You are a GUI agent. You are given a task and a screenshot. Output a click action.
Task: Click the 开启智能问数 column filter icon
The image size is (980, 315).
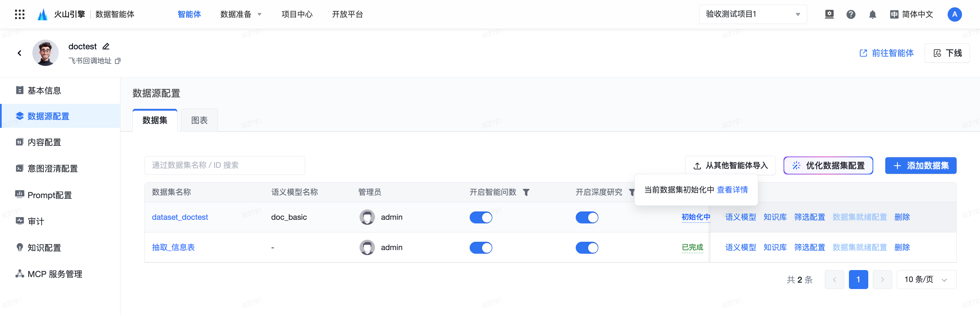click(526, 192)
